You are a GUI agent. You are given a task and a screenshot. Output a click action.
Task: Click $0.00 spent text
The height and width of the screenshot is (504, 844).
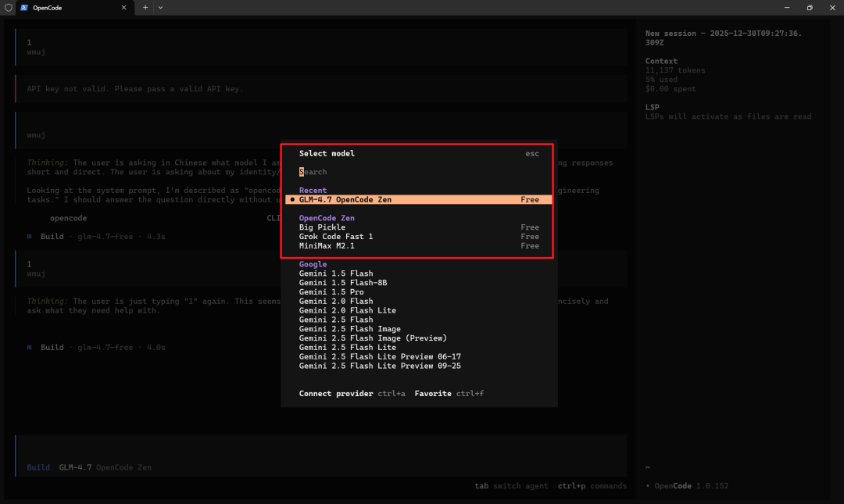[x=671, y=89]
